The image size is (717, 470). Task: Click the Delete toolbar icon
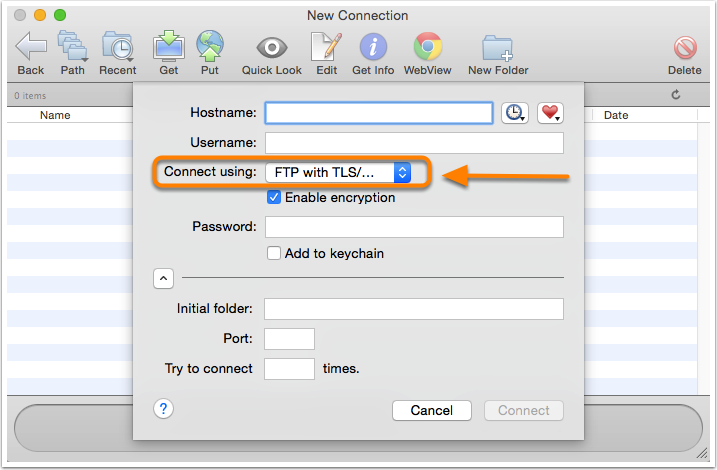coord(685,48)
